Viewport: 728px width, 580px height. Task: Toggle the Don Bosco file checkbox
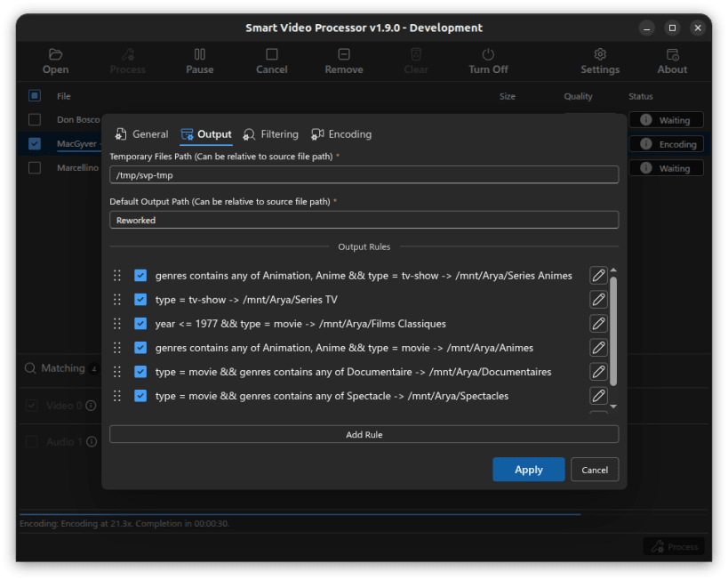click(x=35, y=120)
